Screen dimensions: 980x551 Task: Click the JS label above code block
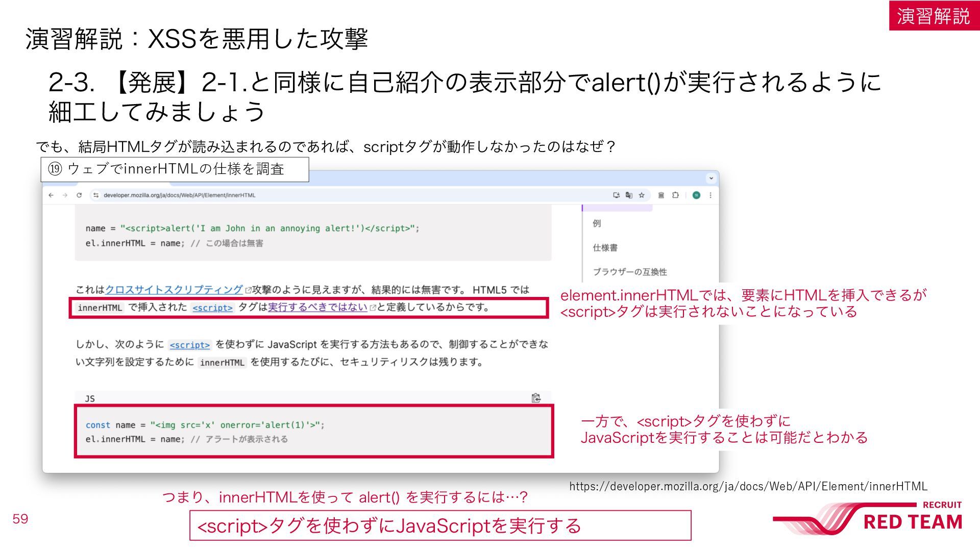point(90,398)
